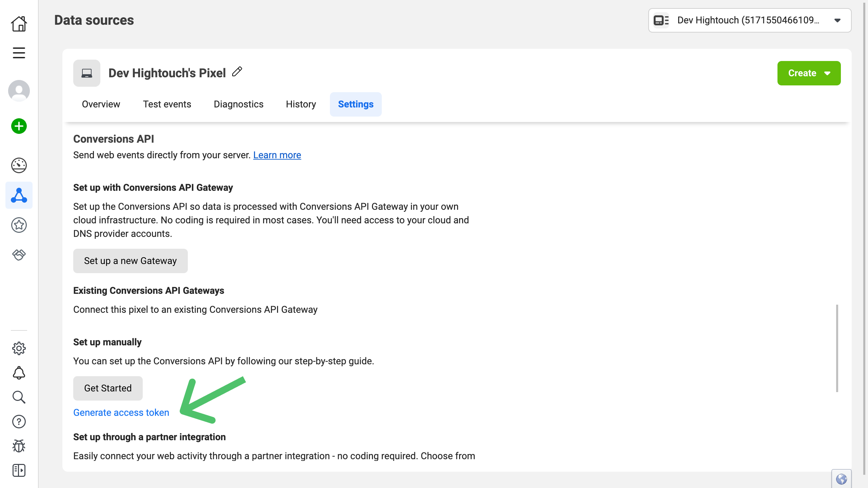868x488 pixels.
Task: Switch to the Diagnostics tab
Action: (x=239, y=104)
